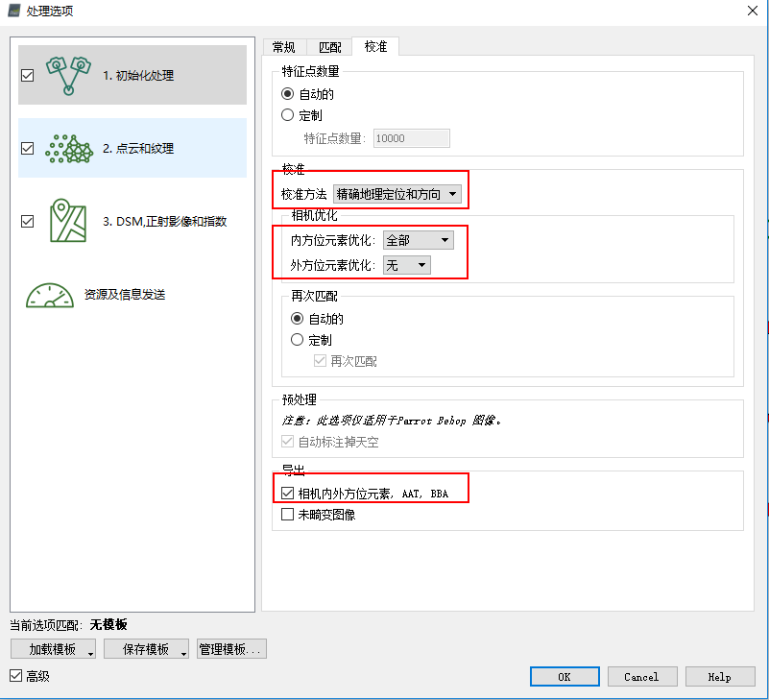Screen dimensions: 769x700
Task: Open 资源及信息发送 gauge icon
Action: coord(50,295)
